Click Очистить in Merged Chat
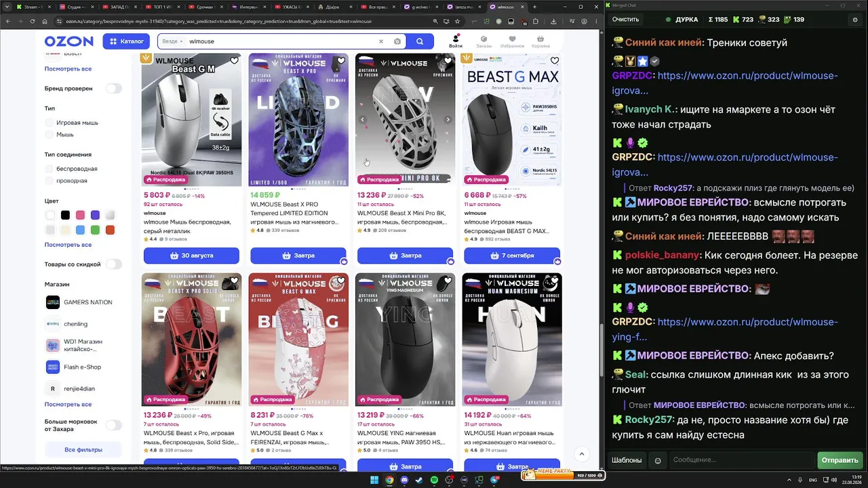The width and height of the screenshot is (868, 488). [625, 20]
